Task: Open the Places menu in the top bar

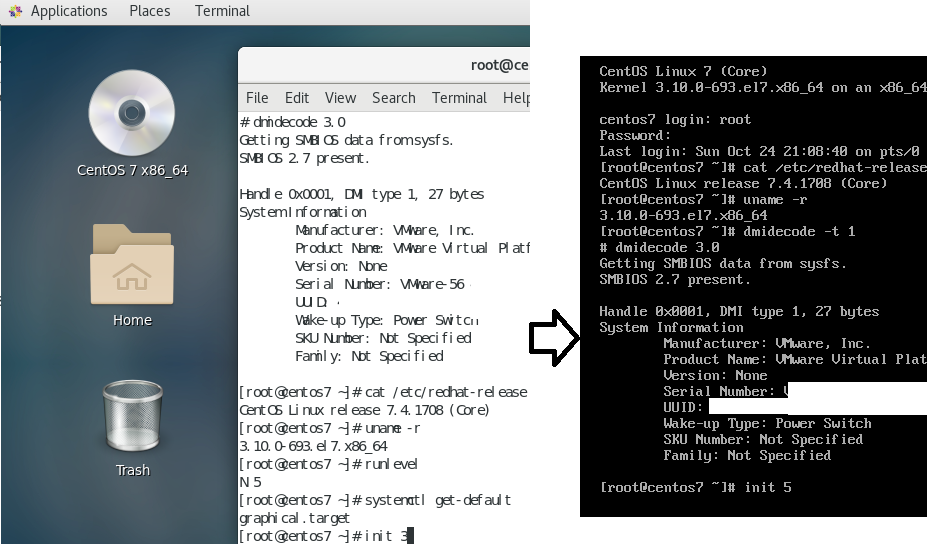Action: point(150,11)
